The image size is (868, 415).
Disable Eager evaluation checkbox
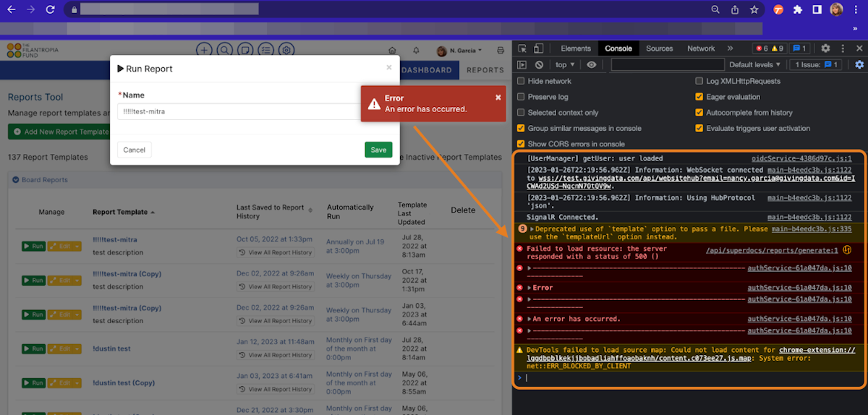[699, 97]
